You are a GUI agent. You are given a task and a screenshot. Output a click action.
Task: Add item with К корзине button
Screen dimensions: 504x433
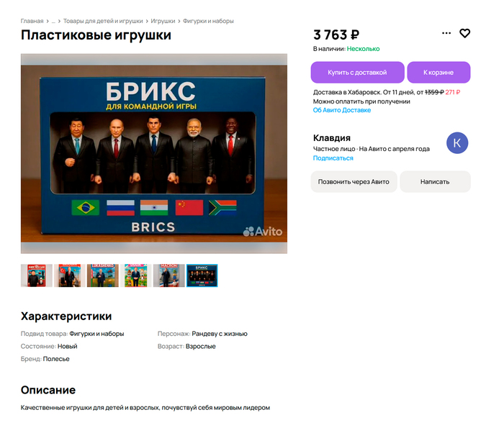tap(438, 73)
